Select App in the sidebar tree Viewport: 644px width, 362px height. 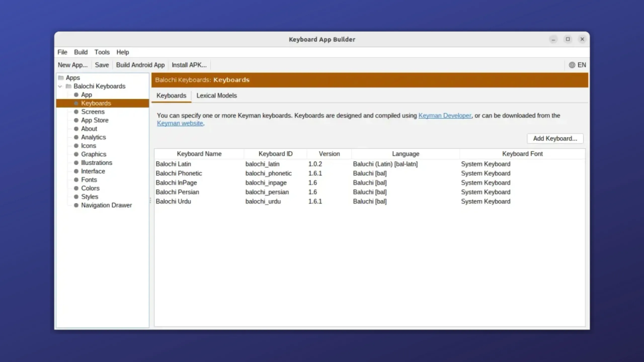[86, 95]
